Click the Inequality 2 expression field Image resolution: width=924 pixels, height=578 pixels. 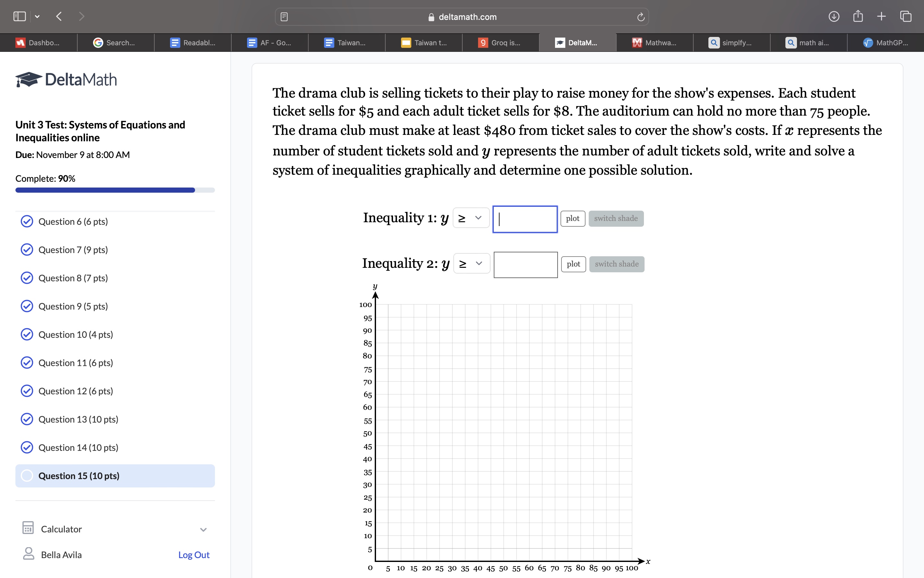click(526, 265)
